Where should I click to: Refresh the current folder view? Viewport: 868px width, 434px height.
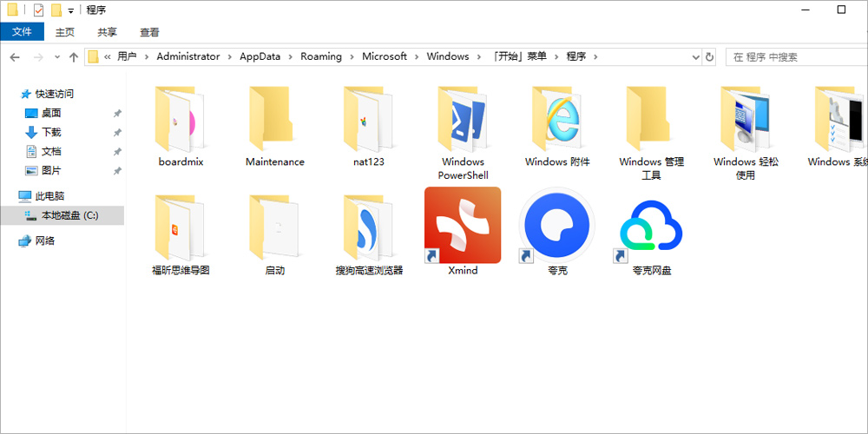709,57
